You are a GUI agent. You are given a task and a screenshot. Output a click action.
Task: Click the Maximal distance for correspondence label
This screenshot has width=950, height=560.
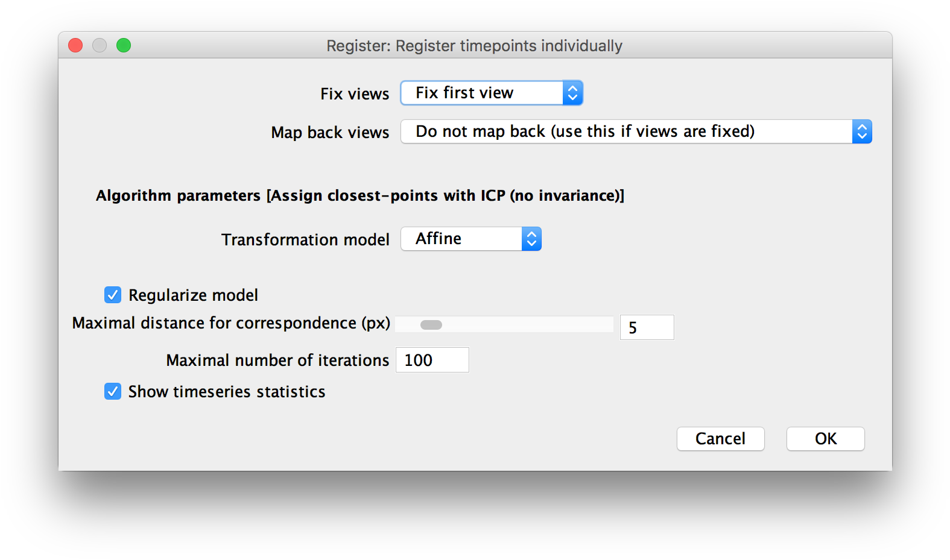[x=231, y=323]
